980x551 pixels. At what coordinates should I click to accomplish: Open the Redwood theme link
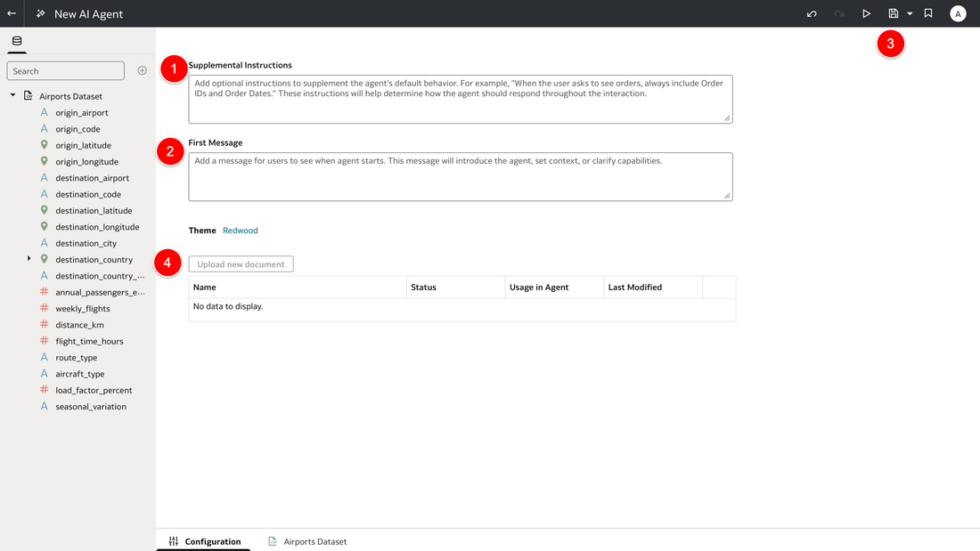pyautogui.click(x=240, y=230)
